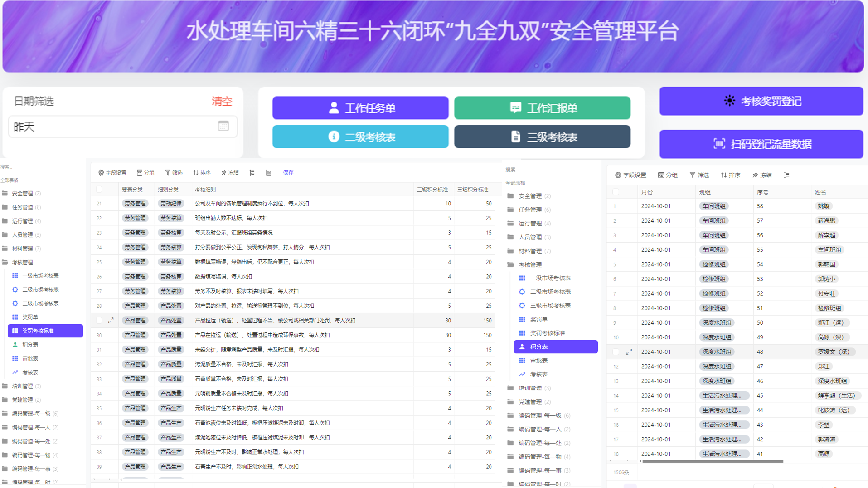
Task: Click freeze icon in right table toolbar
Action: [x=762, y=175]
